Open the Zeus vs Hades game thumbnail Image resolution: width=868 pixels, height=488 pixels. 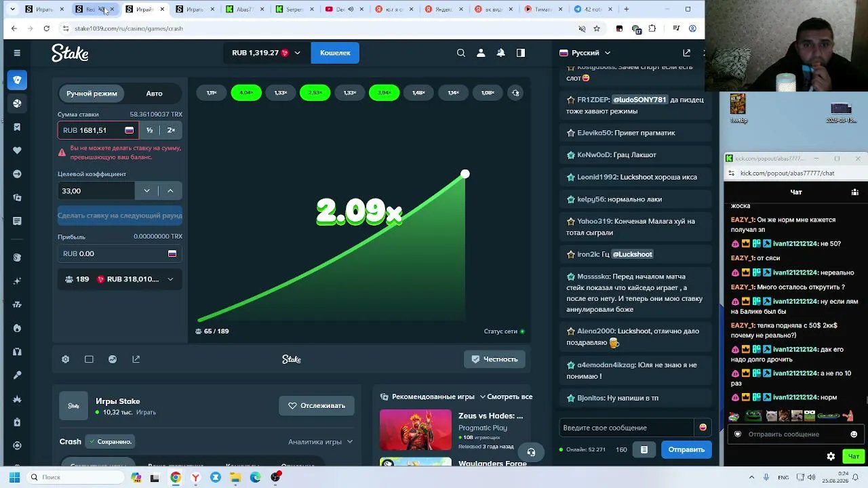pyautogui.click(x=416, y=430)
